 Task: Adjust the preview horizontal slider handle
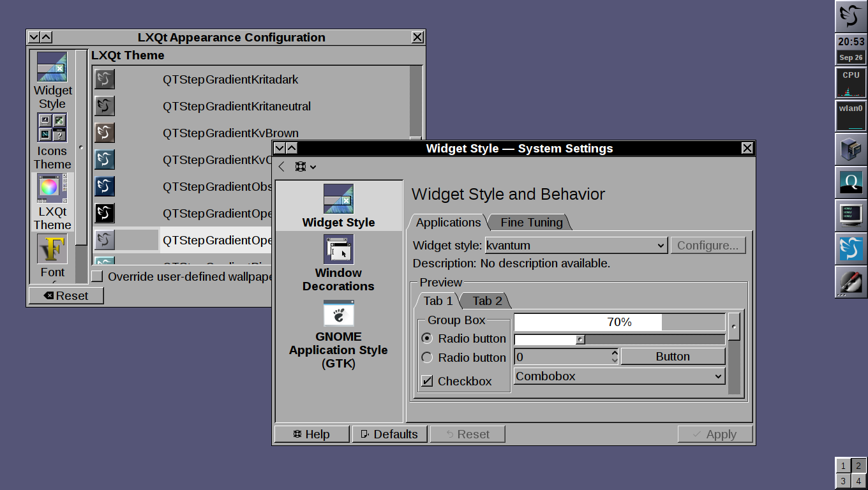tap(580, 339)
